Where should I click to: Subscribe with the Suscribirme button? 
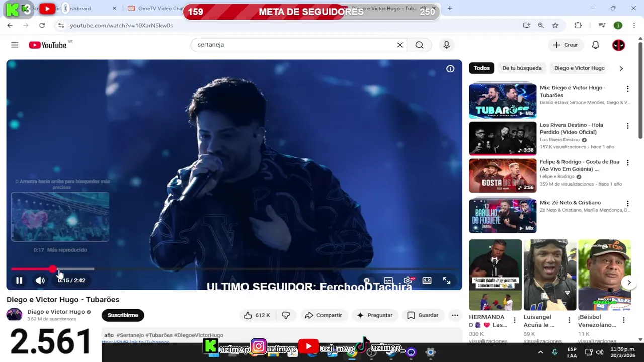(x=123, y=315)
